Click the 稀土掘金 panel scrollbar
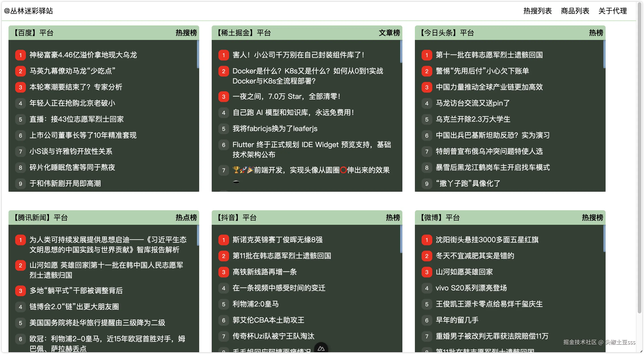644x354 pixels. (x=401, y=52)
